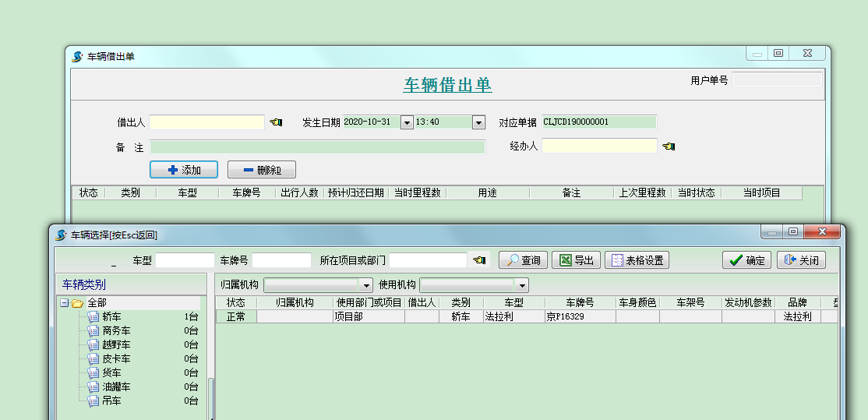Click 当时里程数 column header
This screenshot has width=868, height=420.
418,192
